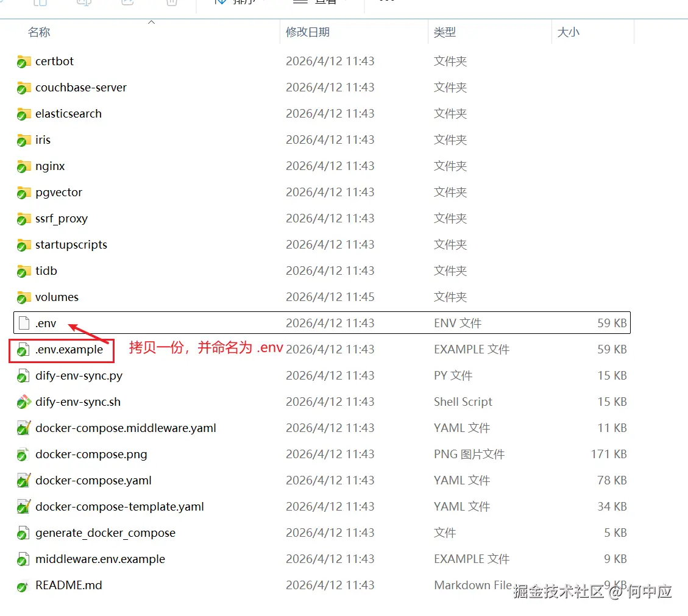The height and width of the screenshot is (616, 688).
Task: Click the couchbase-server folder icon
Action: pos(24,88)
